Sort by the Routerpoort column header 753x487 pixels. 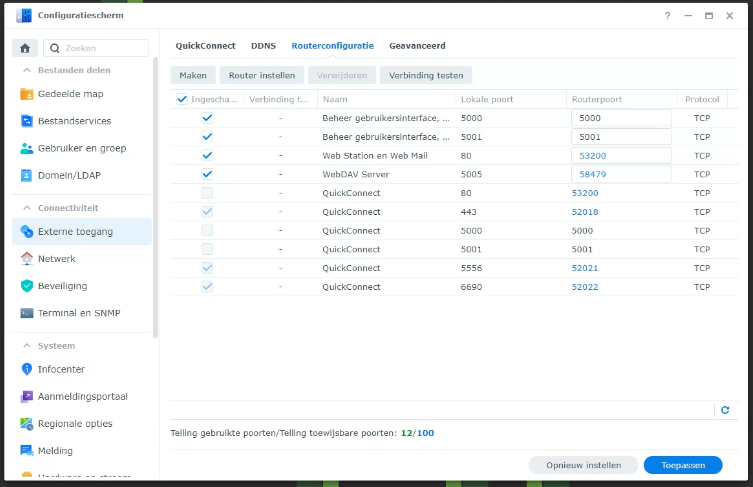[622, 99]
